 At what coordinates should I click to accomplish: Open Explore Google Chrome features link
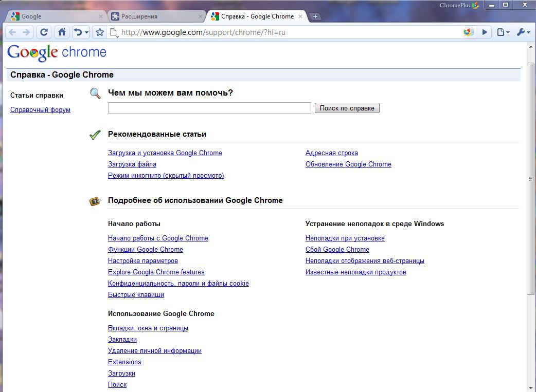pos(156,272)
